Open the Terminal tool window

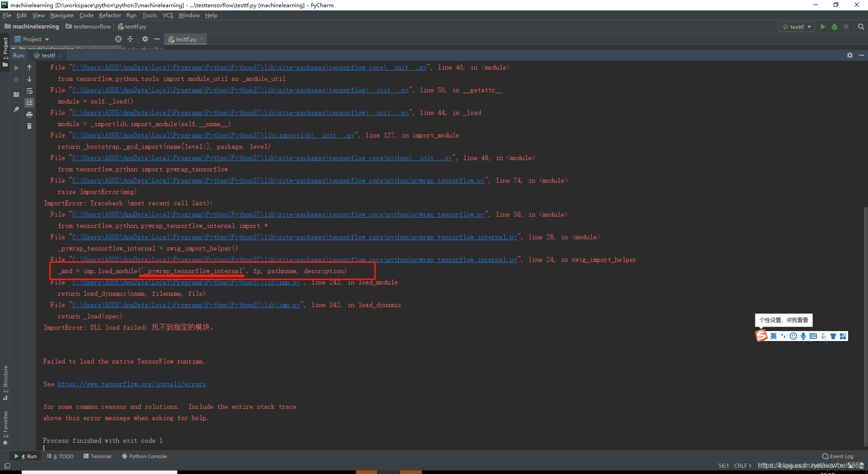coord(97,456)
